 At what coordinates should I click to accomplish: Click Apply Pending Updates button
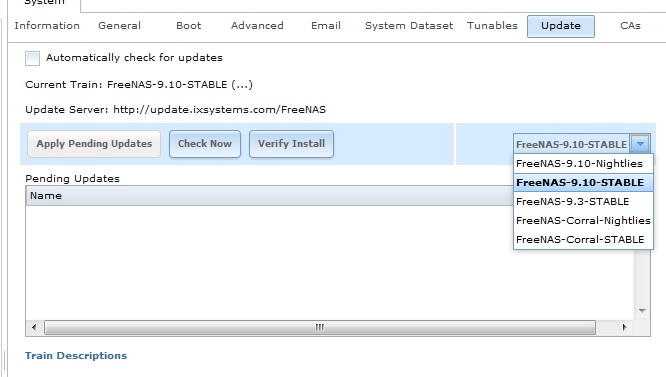coord(94,144)
